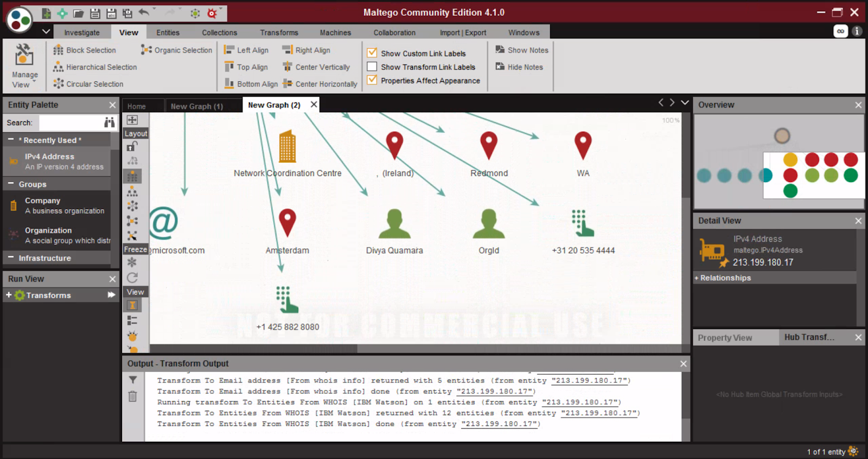This screenshot has height=459, width=868.
Task: Select the block layout mode icon
Action: pos(132,176)
